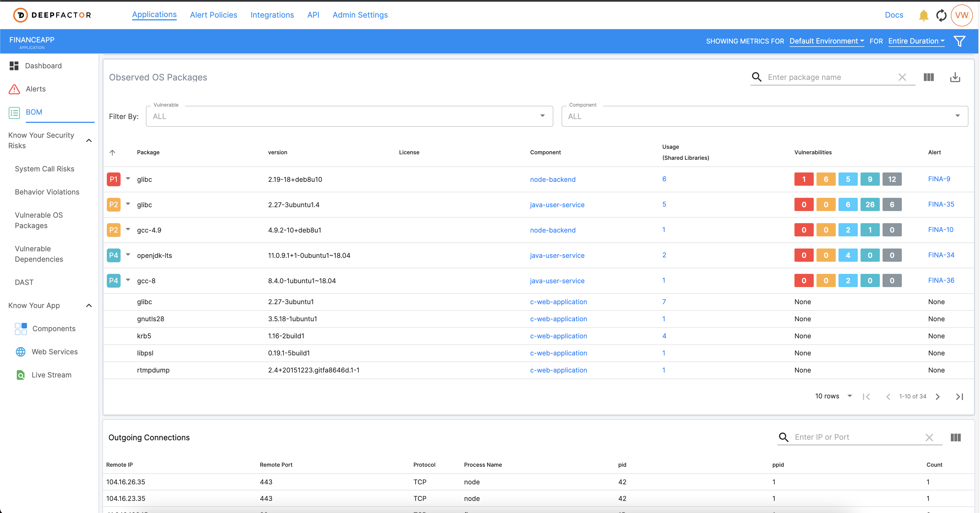Viewport: 980px width, 513px height.
Task: Expand the gcc-8 row details
Action: pyautogui.click(x=128, y=280)
